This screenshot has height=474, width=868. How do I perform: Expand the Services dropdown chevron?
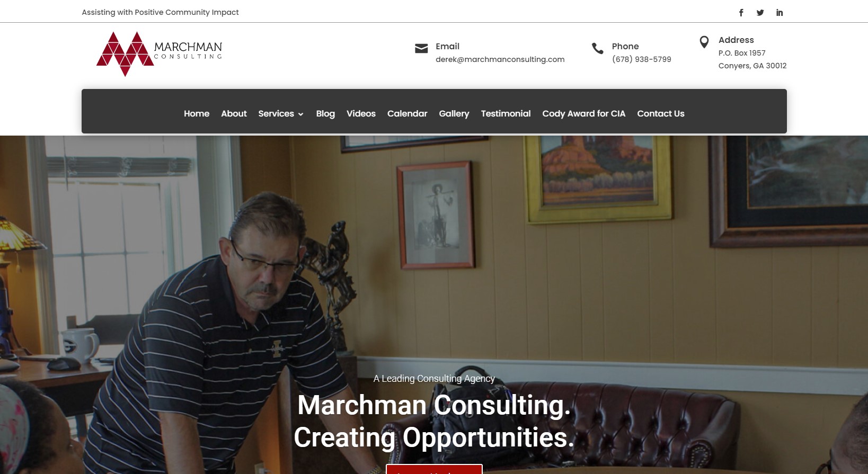tap(301, 114)
